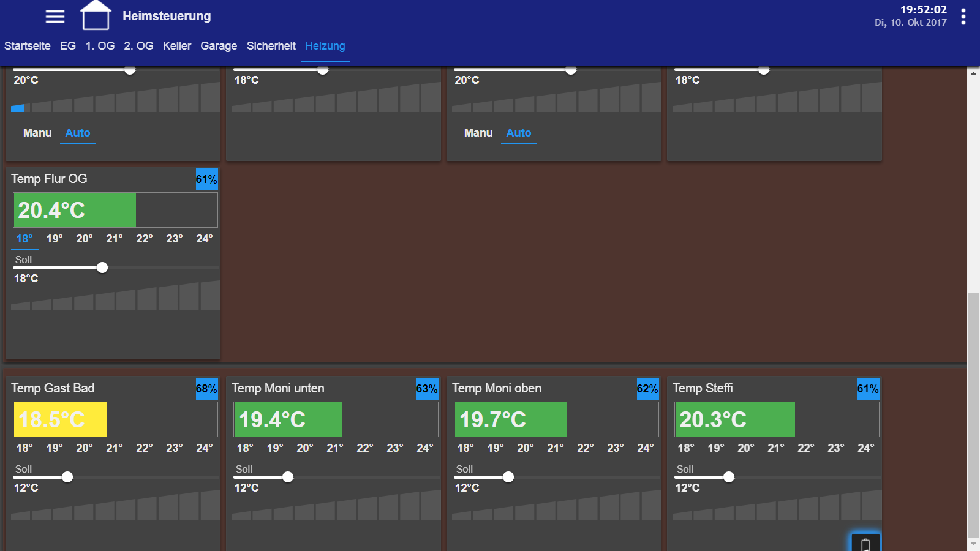The image size is (980, 551).
Task: Set Temp Flur OG target to 20°
Action: 85,239
